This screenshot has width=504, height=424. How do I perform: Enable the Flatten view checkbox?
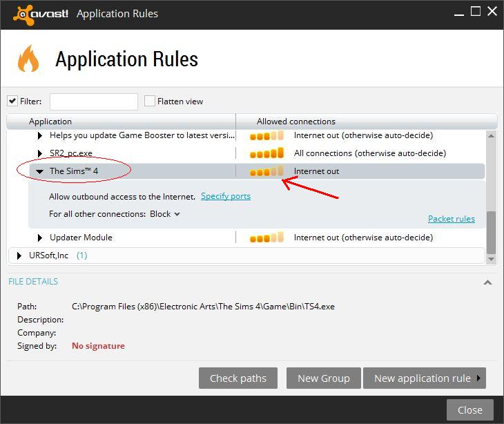coord(149,102)
